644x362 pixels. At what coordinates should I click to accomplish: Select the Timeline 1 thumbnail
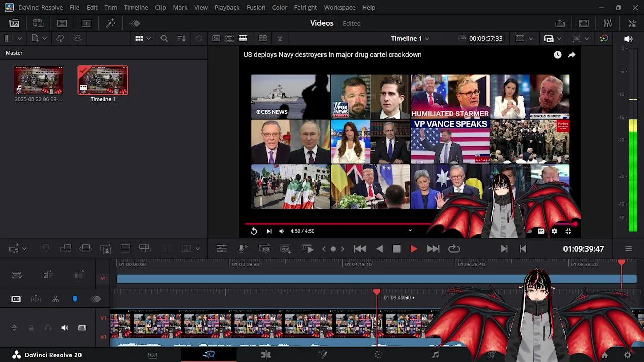(x=103, y=80)
